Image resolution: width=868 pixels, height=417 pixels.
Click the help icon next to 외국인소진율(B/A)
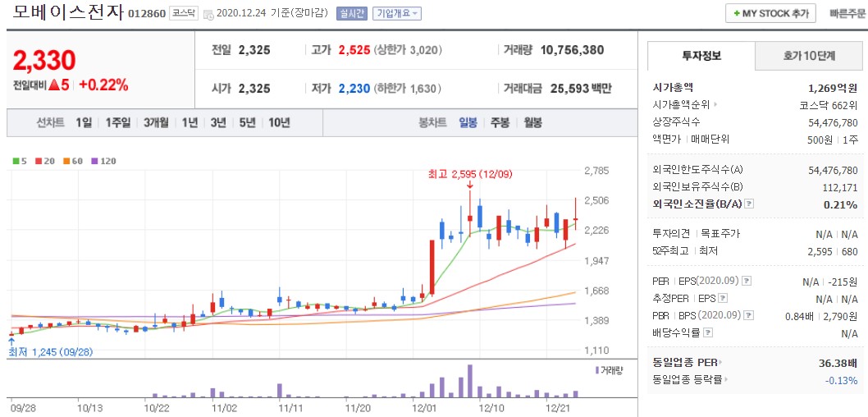tap(750, 204)
